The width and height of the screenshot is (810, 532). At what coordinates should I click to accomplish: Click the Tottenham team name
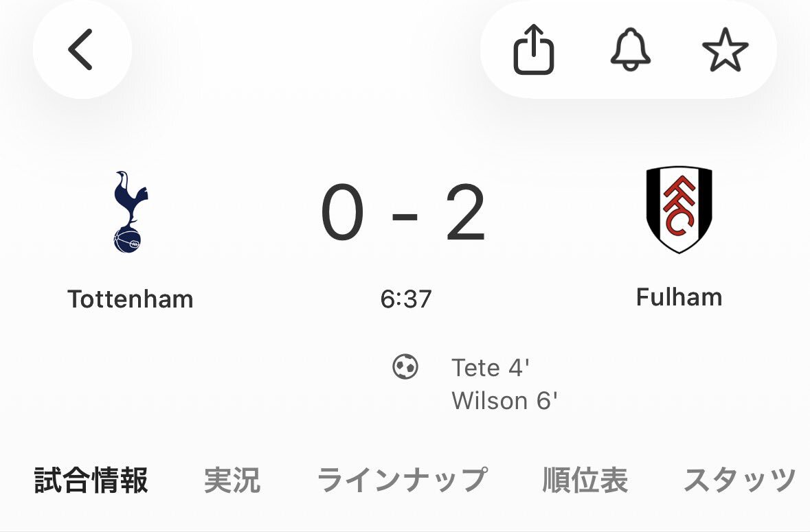point(129,299)
